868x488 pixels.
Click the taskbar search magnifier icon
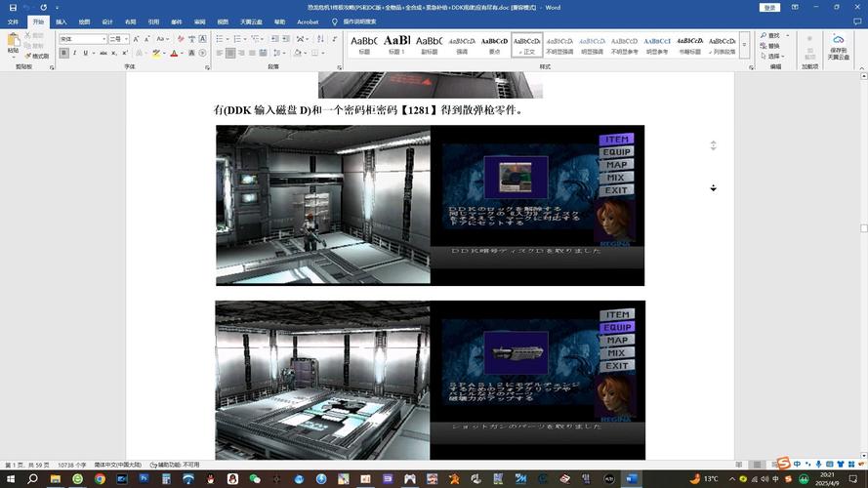click(x=32, y=478)
